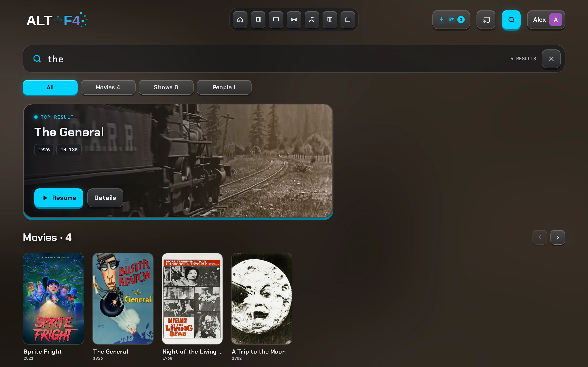The image size is (588, 367).
Task: Open the Music note icon
Action: coord(312,20)
